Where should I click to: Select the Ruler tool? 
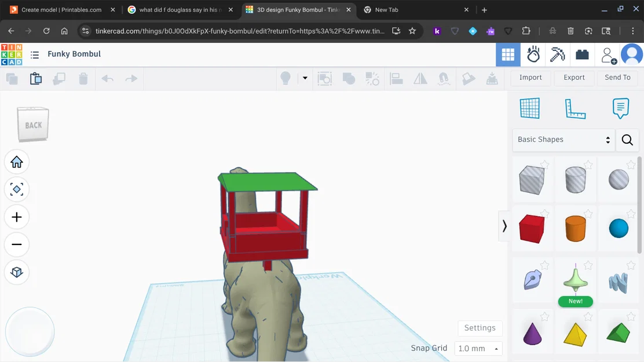pyautogui.click(x=575, y=108)
